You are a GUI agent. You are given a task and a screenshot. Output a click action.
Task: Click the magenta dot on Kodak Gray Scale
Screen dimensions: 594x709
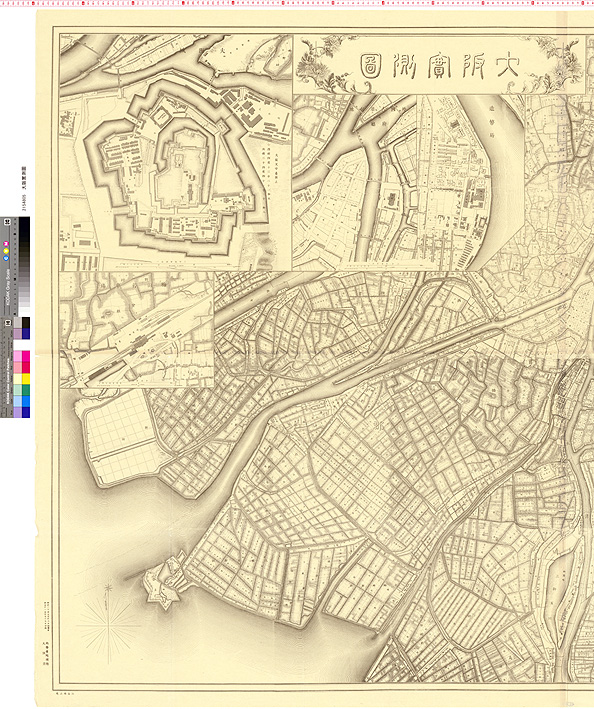tap(6, 245)
